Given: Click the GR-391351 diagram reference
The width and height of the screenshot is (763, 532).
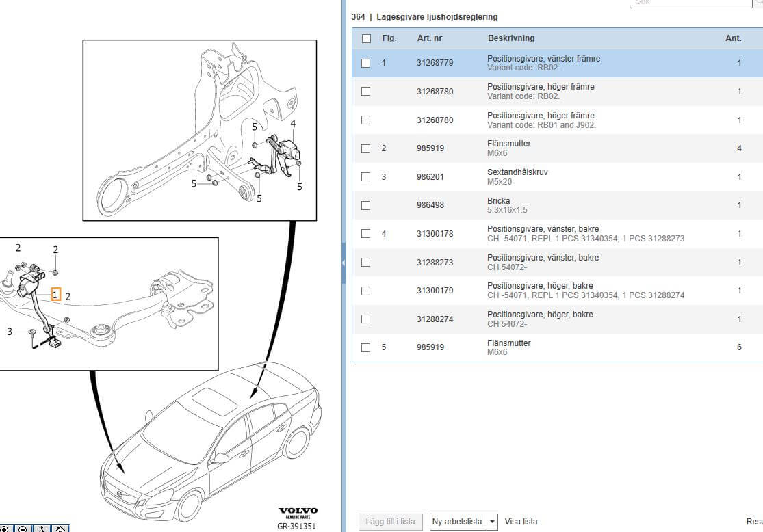Looking at the screenshot, I should (x=296, y=526).
